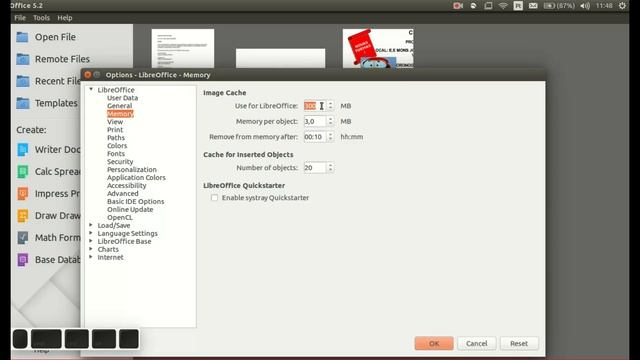Open the recent document thumbnail with red banner
The width and height of the screenshot is (640, 360).
[378, 48]
